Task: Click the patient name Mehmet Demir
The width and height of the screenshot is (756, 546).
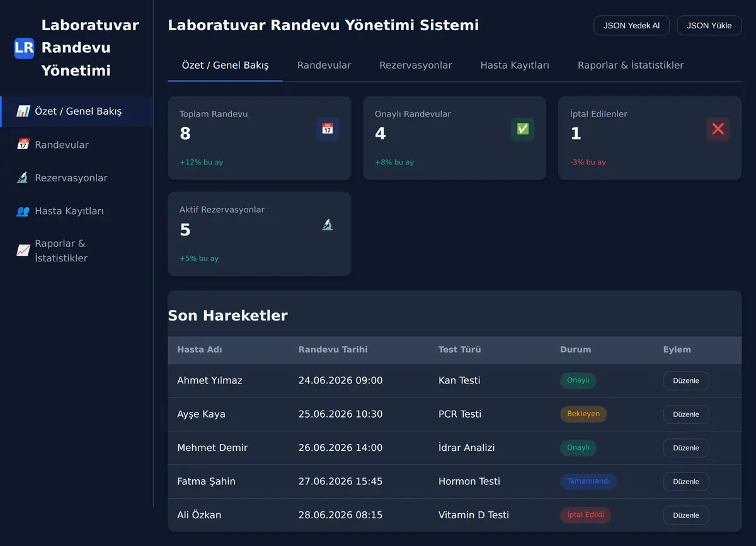Action: pyautogui.click(x=212, y=448)
